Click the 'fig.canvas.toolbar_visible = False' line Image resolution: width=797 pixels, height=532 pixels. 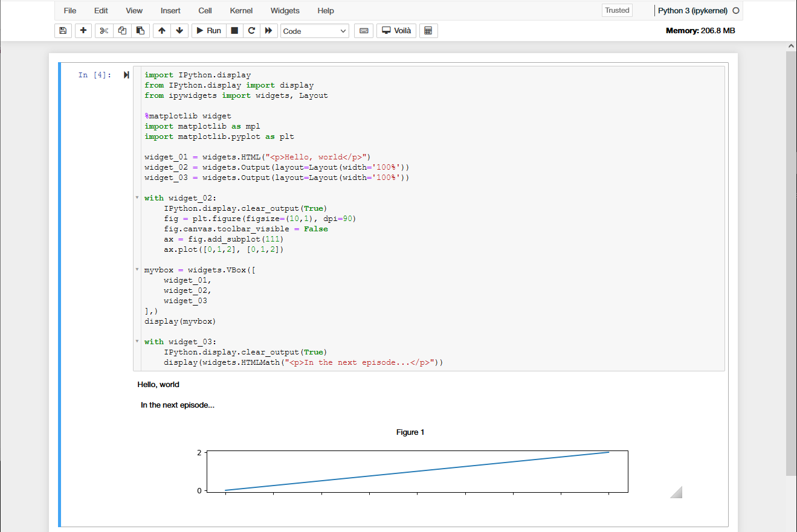(246, 229)
